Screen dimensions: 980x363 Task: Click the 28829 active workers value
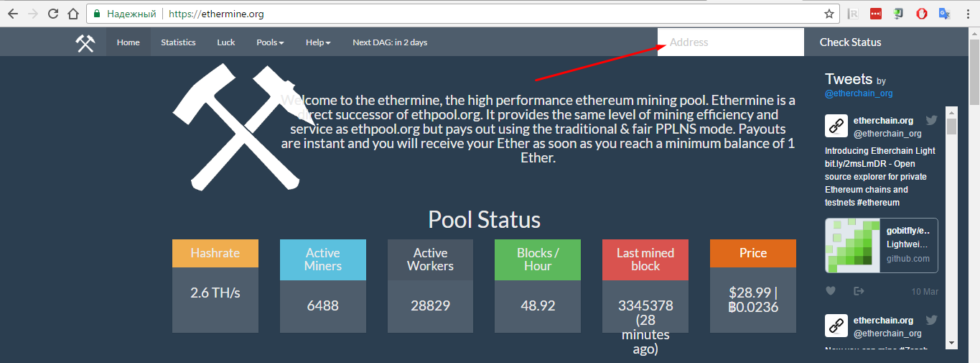point(430,305)
